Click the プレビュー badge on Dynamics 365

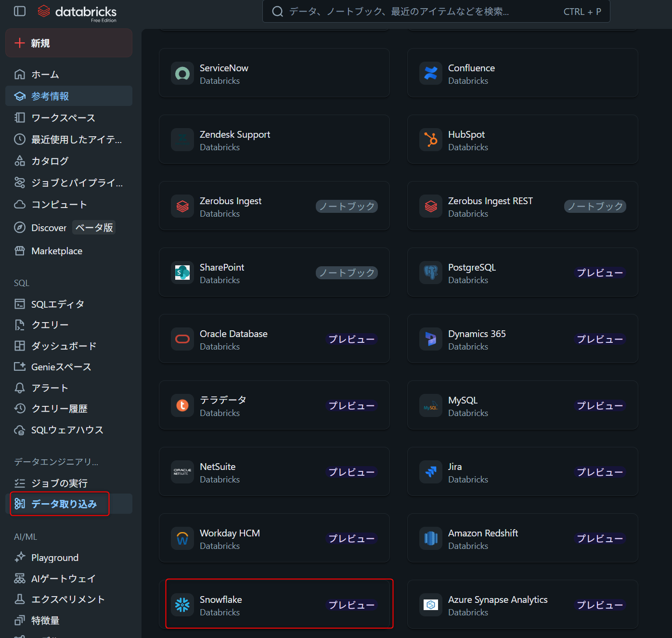click(x=600, y=339)
